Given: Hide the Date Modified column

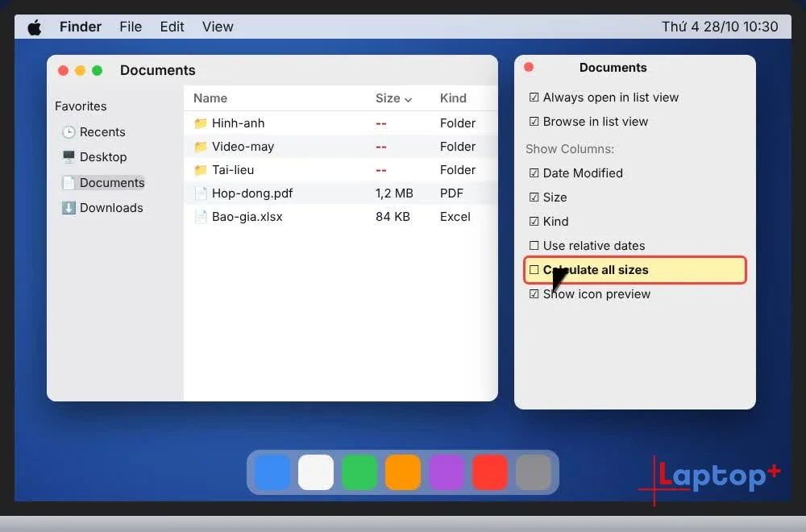Looking at the screenshot, I should [534, 172].
